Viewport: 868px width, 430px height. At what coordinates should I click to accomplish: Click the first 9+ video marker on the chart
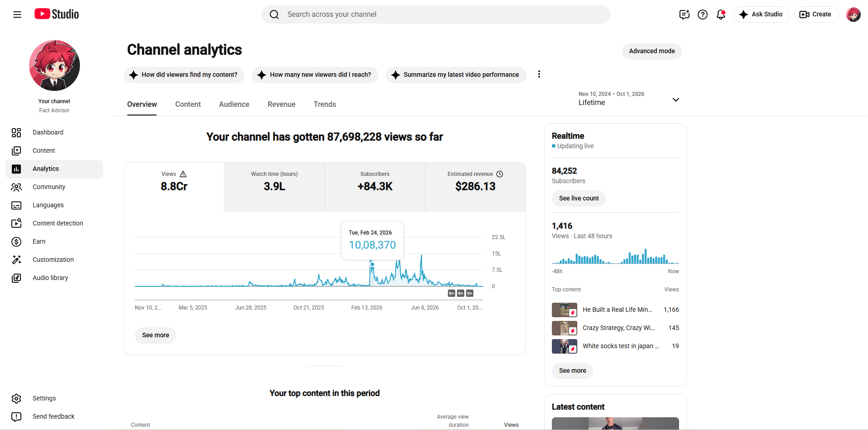(451, 293)
